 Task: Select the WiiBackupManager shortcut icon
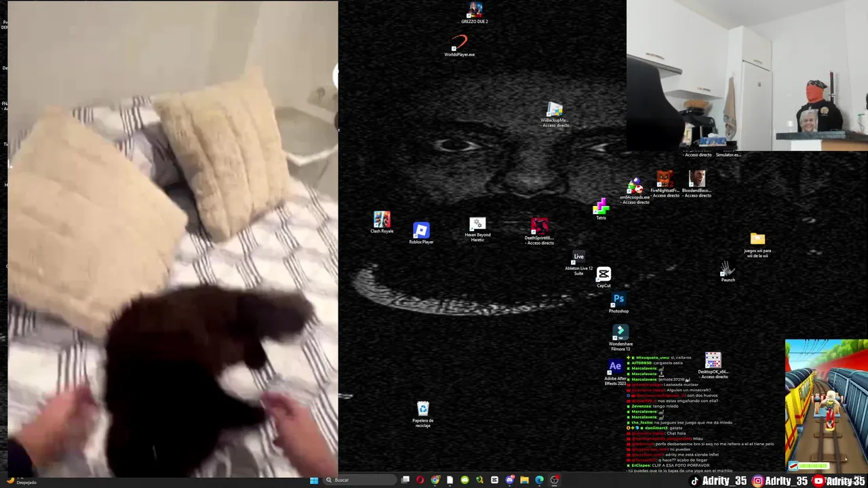coord(555,115)
